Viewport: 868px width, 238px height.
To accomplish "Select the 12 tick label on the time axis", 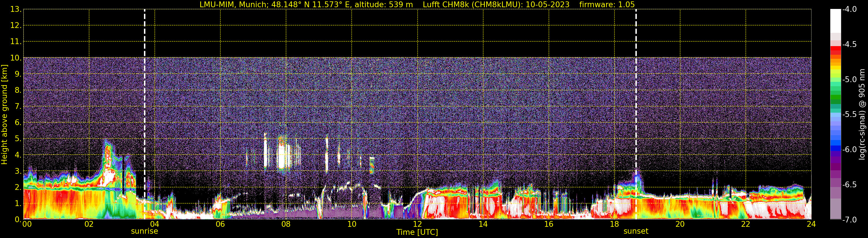I will (417, 224).
